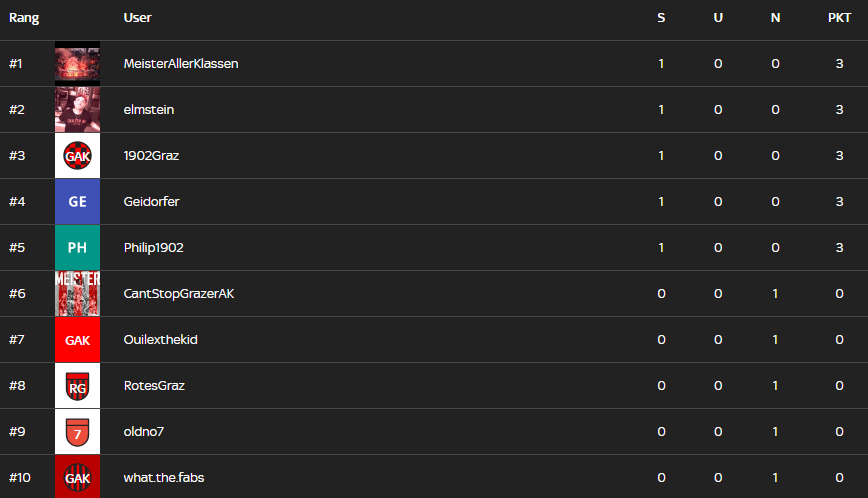Open CantStopGrazerAK's Meister avatar
Screen dimensions: 868x498
(x=77, y=294)
